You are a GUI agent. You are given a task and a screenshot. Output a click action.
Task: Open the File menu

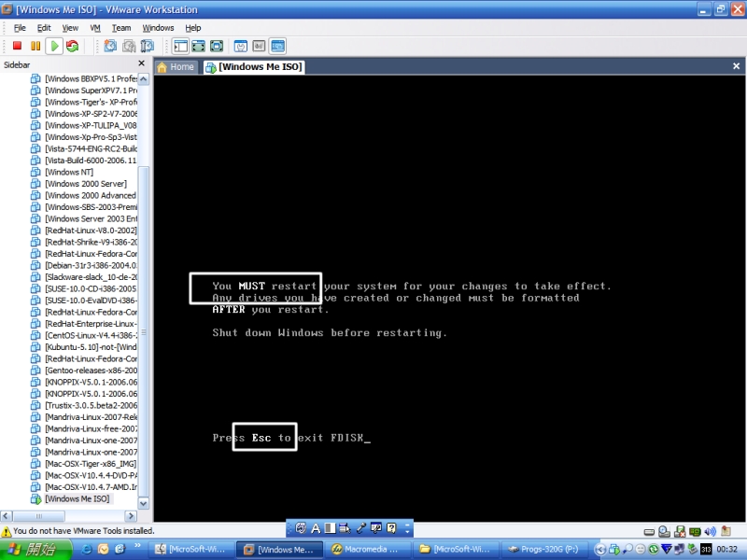[20, 28]
